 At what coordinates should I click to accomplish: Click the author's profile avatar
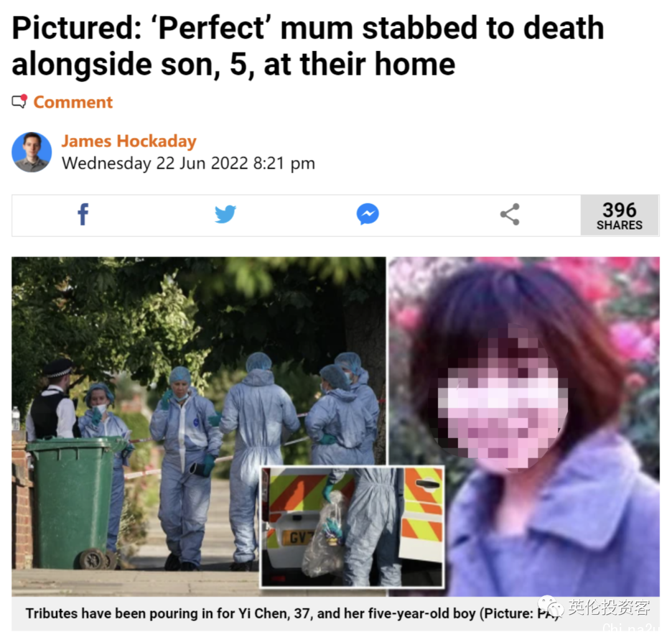tap(32, 152)
